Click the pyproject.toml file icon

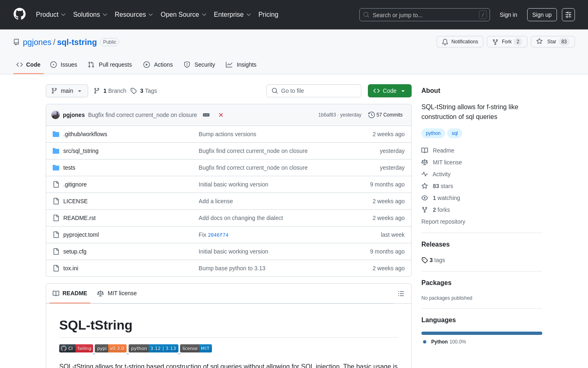(56, 235)
